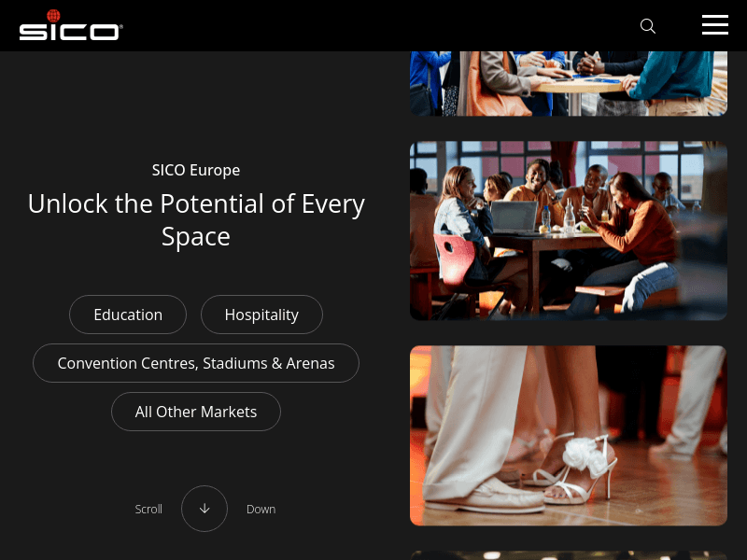Select the Education market button
The image size is (747, 560).
point(128,315)
